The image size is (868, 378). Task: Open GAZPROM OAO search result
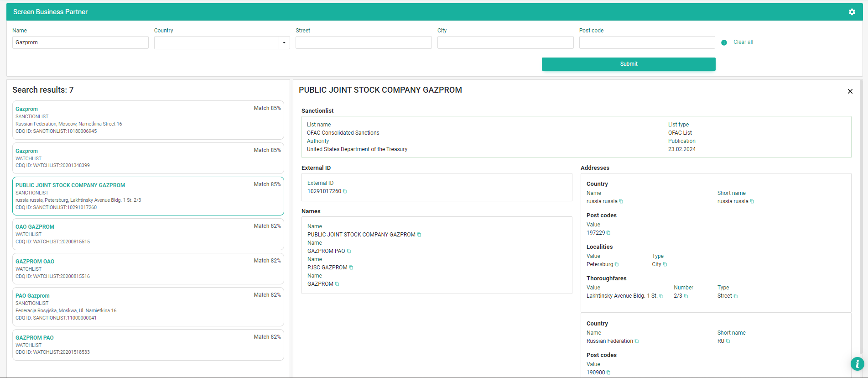click(148, 269)
